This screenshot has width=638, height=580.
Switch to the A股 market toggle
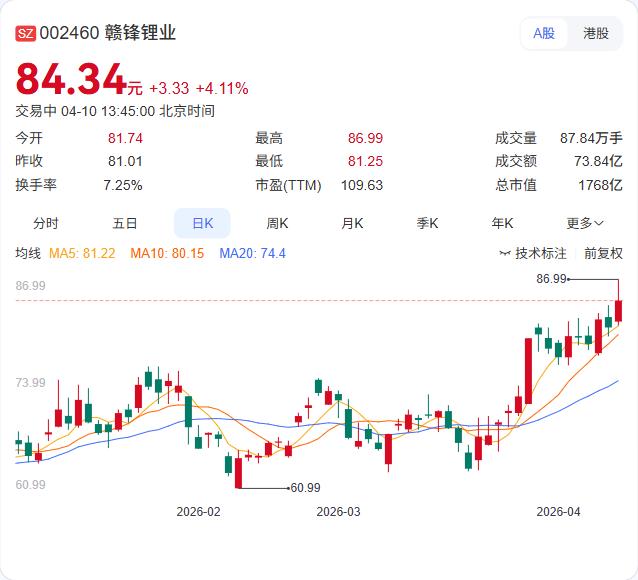click(544, 33)
